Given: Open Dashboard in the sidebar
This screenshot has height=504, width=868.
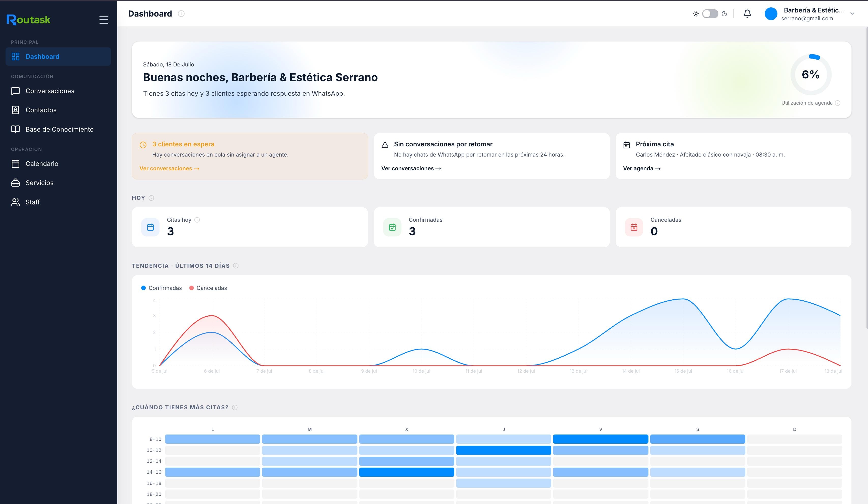Looking at the screenshot, I should 58,57.
